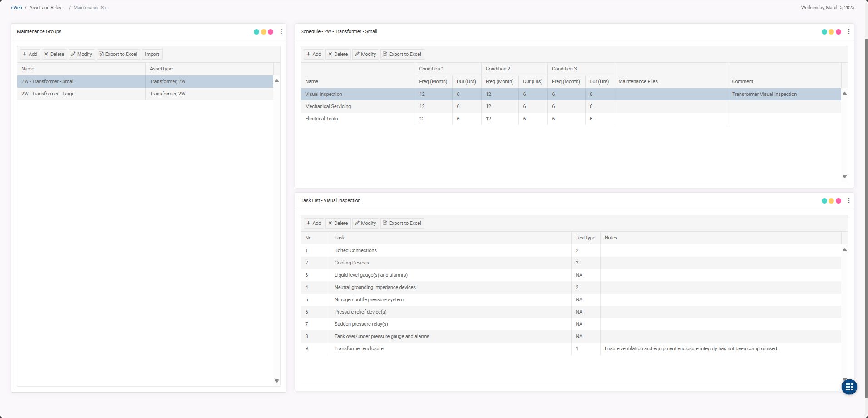Click yellow dot on Task List panel
The width and height of the screenshot is (868, 418).
(831, 201)
